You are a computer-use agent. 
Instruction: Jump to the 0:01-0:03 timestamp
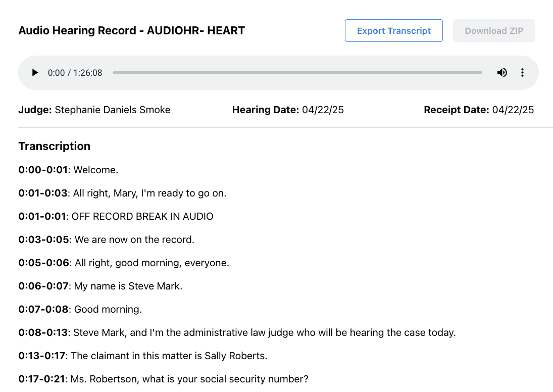pyautogui.click(x=43, y=193)
